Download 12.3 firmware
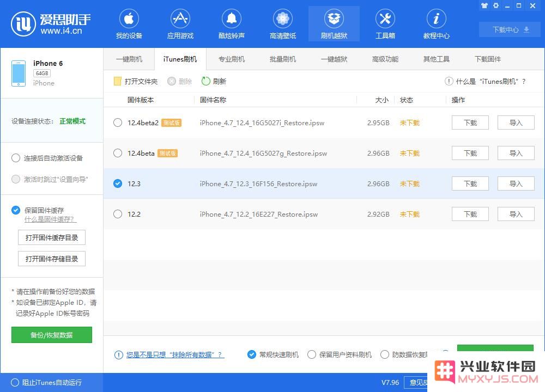 pyautogui.click(x=470, y=183)
